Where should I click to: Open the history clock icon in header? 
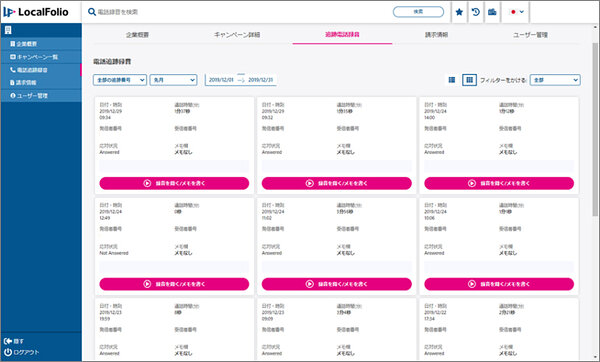(x=476, y=12)
